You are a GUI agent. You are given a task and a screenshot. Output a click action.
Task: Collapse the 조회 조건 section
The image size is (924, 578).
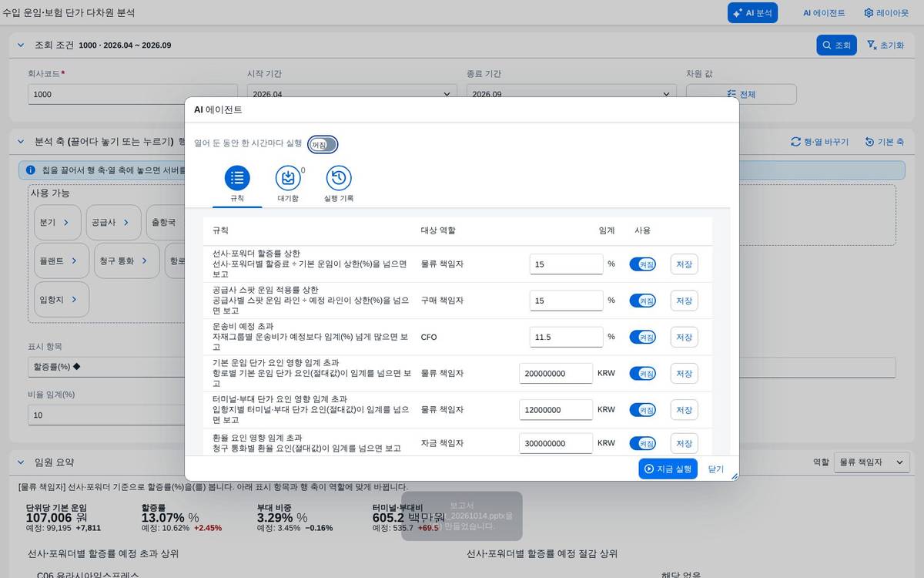[x=21, y=45]
